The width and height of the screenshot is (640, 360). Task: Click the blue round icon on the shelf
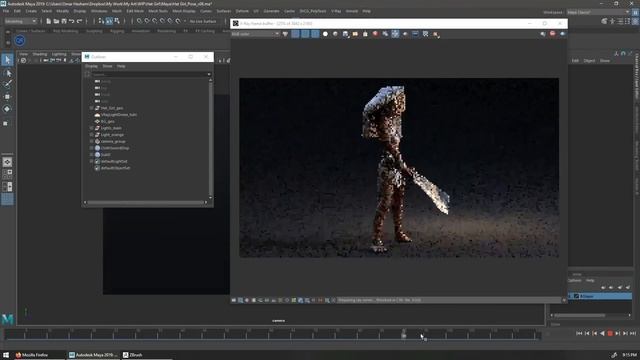(x=20, y=40)
